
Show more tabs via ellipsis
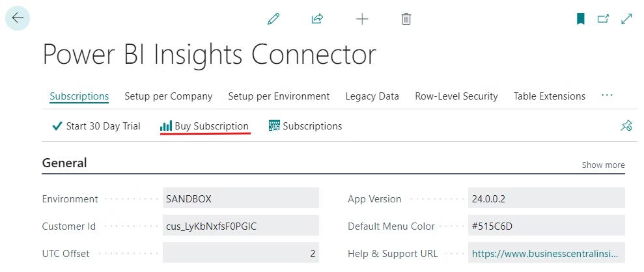pos(607,96)
